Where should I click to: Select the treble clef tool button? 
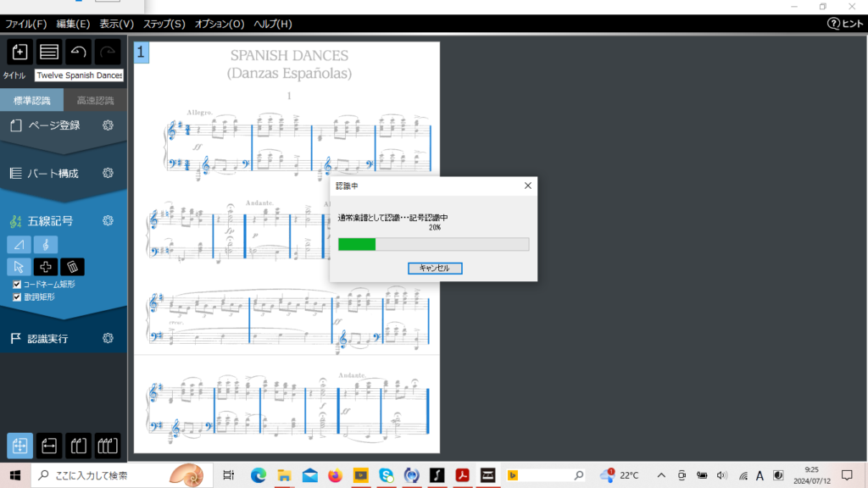[46, 245]
